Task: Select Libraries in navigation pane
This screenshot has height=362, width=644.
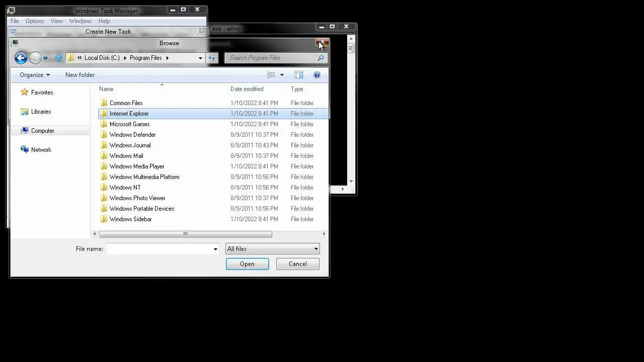Action: pos(41,112)
